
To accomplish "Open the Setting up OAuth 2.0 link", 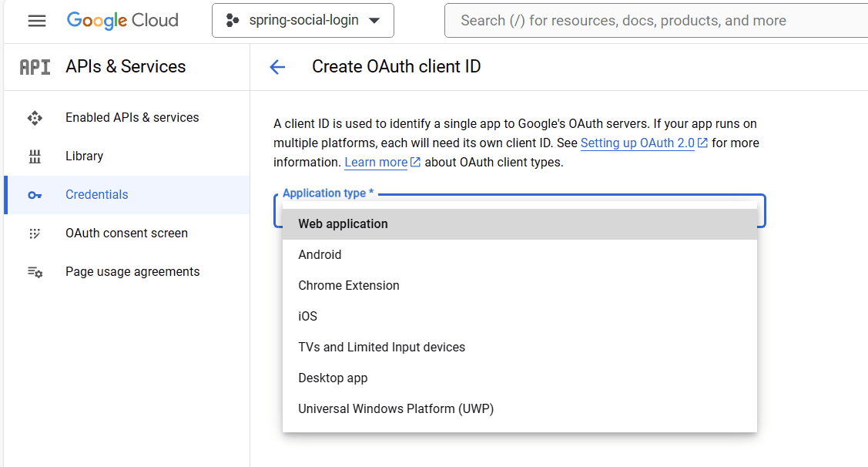I will (638, 143).
